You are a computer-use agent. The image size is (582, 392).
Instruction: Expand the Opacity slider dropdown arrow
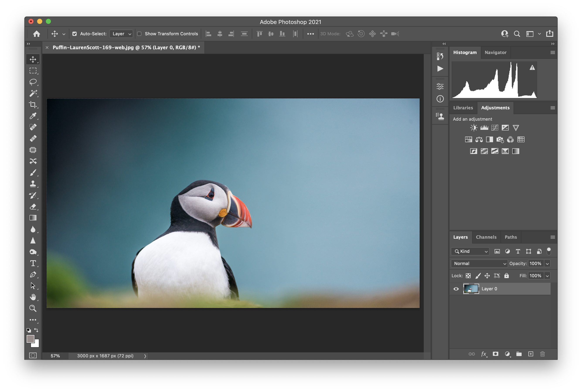tap(547, 264)
